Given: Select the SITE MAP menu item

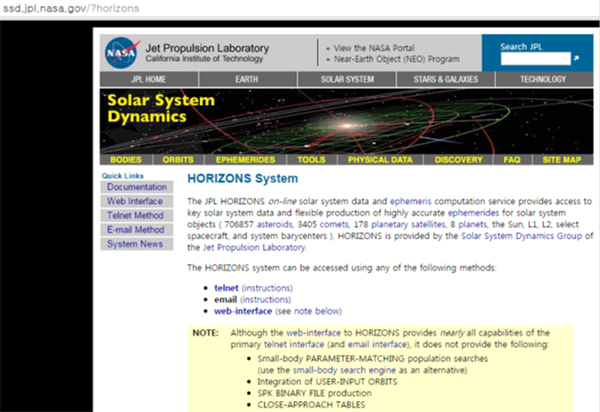Looking at the screenshot, I should (562, 160).
